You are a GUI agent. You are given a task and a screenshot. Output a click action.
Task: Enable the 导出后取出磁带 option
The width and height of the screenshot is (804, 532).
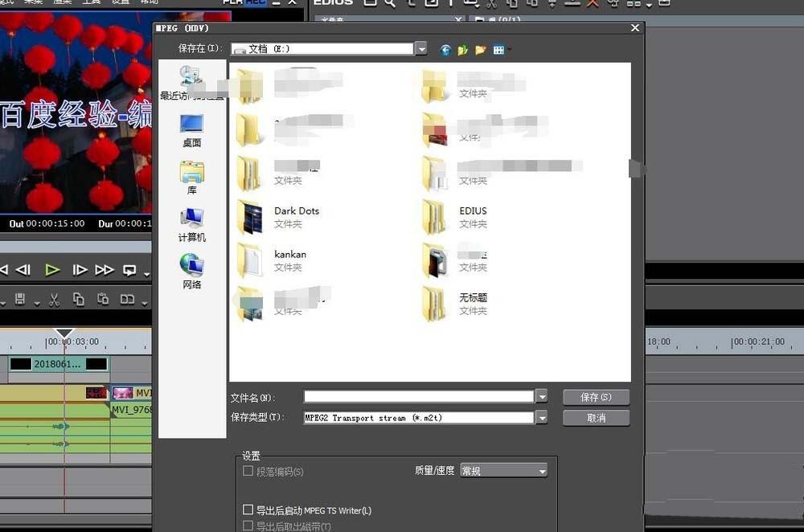[x=248, y=525]
